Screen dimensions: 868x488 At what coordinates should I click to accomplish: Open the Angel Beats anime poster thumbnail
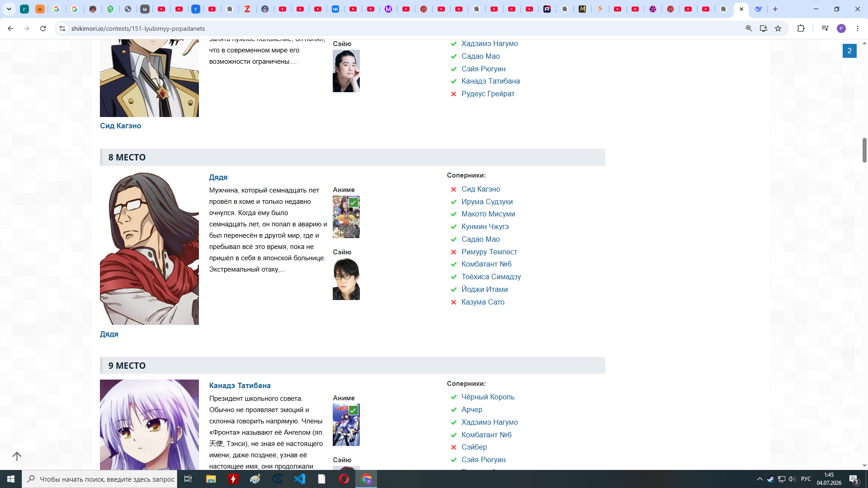click(x=346, y=425)
